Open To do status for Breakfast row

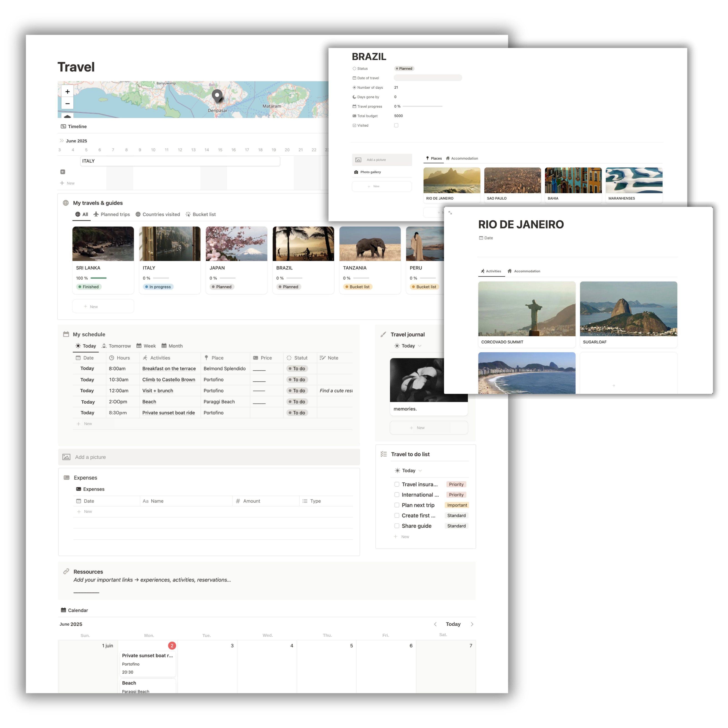tap(297, 369)
